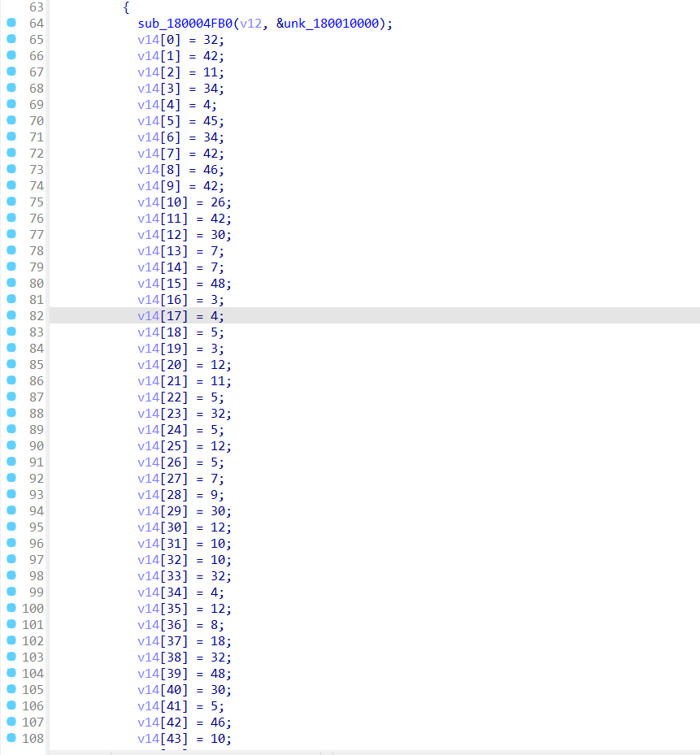
Task: Select statement v14[0] = 32
Action: coord(180,40)
